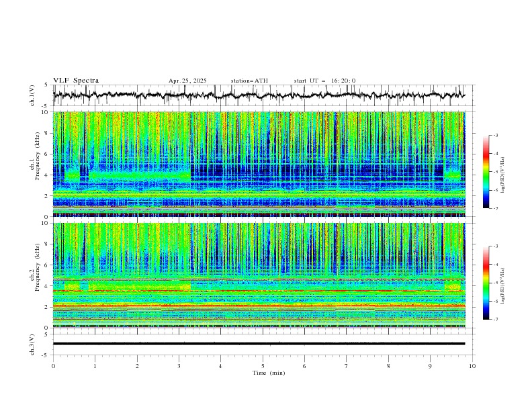
Task: Click the ch.1 voltage waveform trace
Action: [x=259, y=95]
